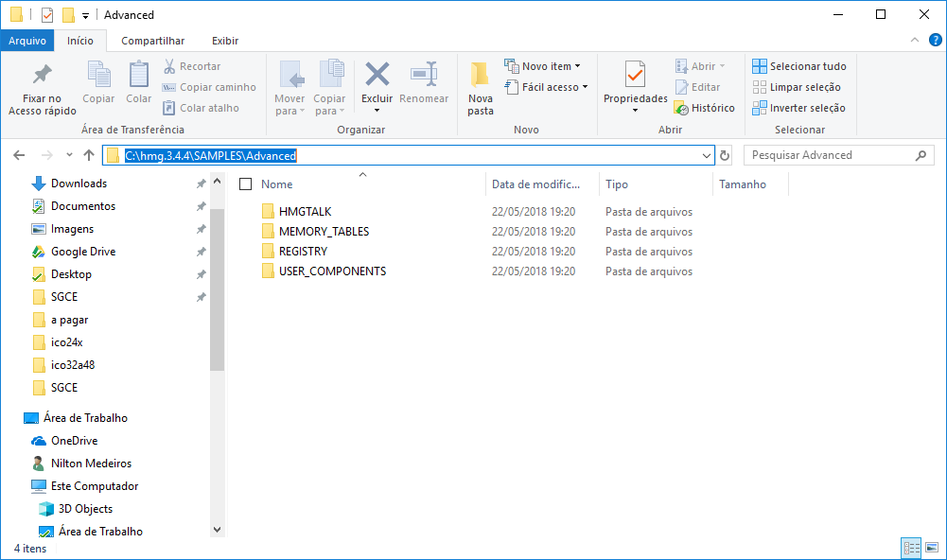Click the Histórico icon in the ribbon
This screenshot has width=947, height=560.
pos(680,108)
